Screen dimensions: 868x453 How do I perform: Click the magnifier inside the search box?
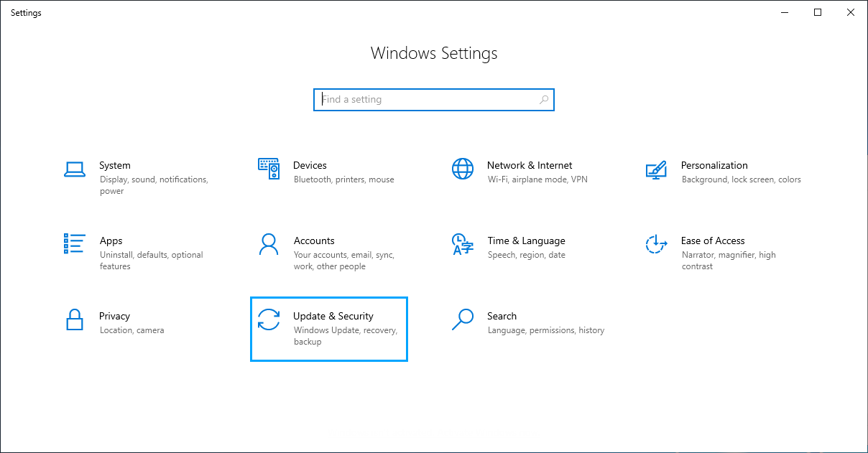click(544, 100)
